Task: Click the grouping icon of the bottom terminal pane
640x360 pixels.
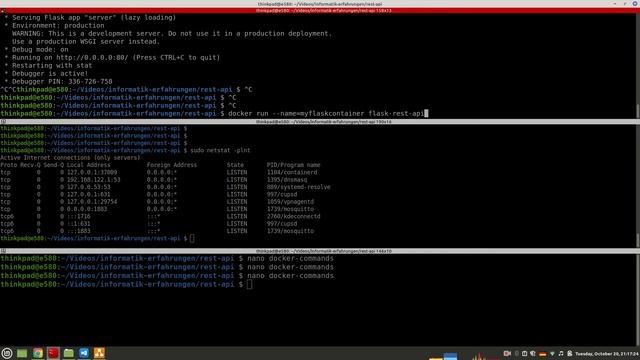Action: click(x=3, y=251)
